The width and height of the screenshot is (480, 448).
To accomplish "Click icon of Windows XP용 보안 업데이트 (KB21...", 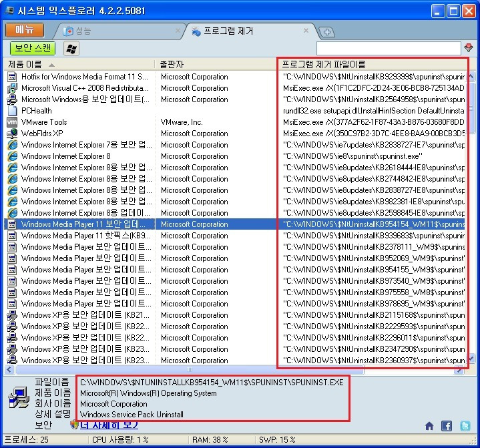I will coord(12,314).
